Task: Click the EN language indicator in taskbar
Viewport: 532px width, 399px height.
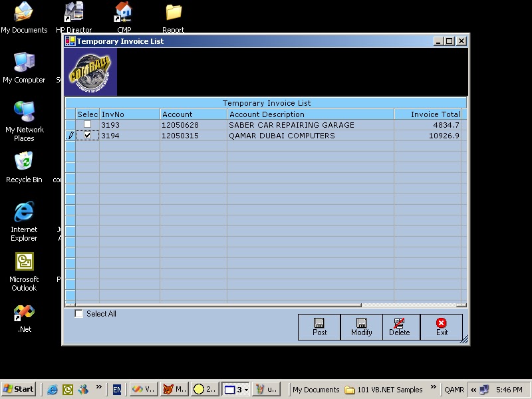Action: click(116, 389)
